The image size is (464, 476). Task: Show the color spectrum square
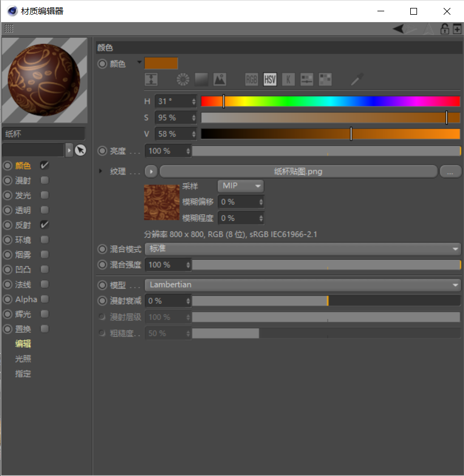point(201,80)
